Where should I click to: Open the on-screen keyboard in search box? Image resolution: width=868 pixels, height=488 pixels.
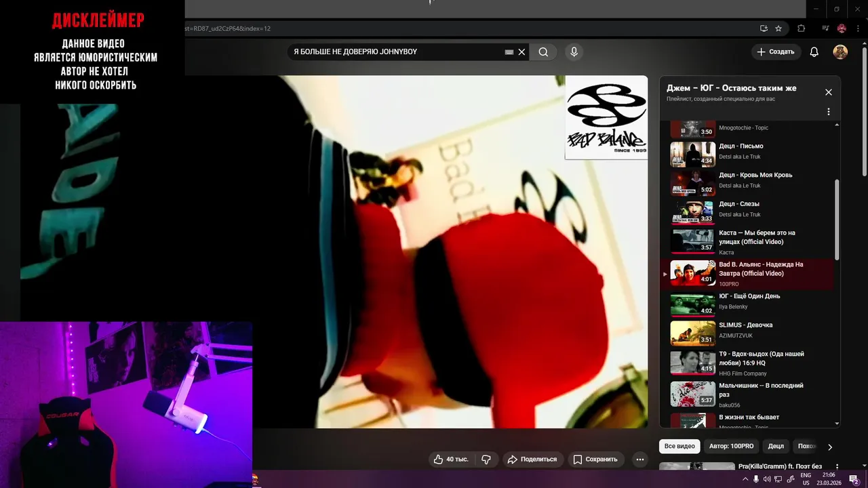point(509,52)
